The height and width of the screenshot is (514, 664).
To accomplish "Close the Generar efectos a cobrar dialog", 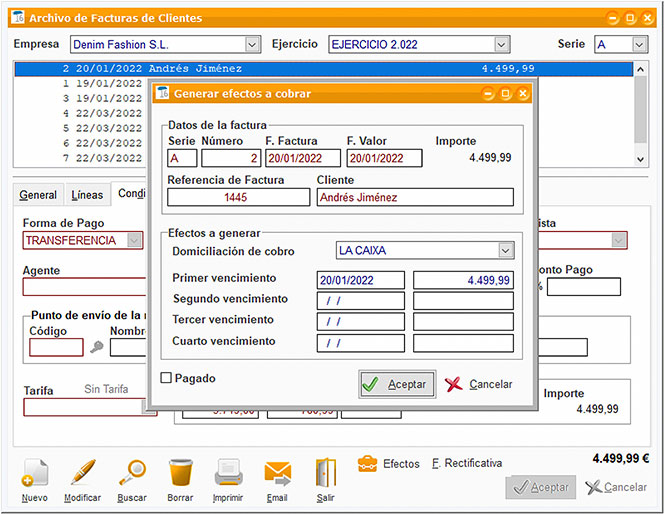I will pos(523,93).
